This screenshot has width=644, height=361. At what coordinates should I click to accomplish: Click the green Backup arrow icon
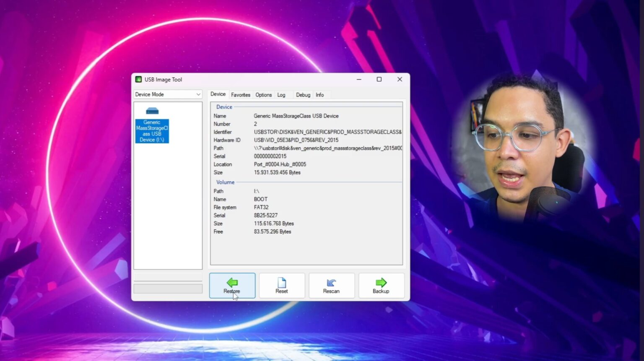pos(381,282)
